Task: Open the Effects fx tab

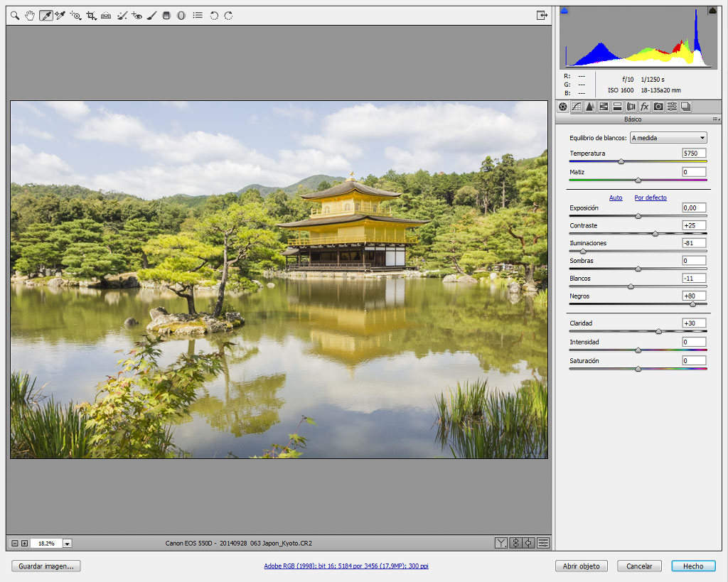Action: click(x=644, y=107)
